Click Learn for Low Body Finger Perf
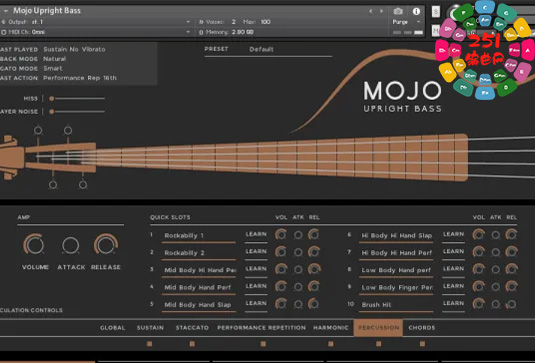The image size is (535, 363). (453, 286)
